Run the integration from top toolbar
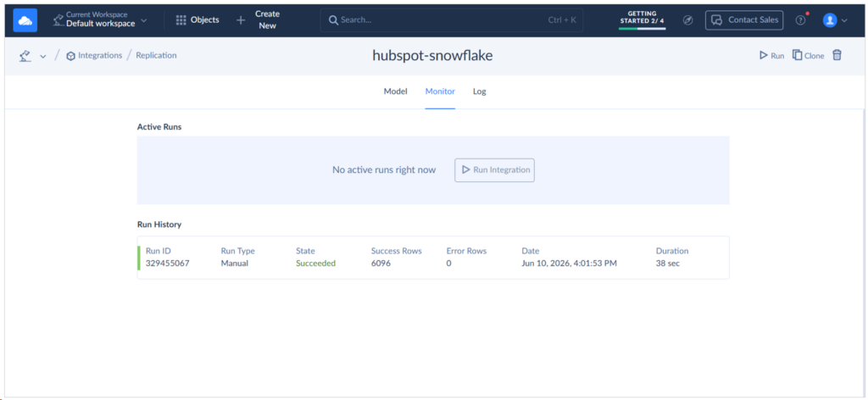The height and width of the screenshot is (400, 868). pos(771,55)
